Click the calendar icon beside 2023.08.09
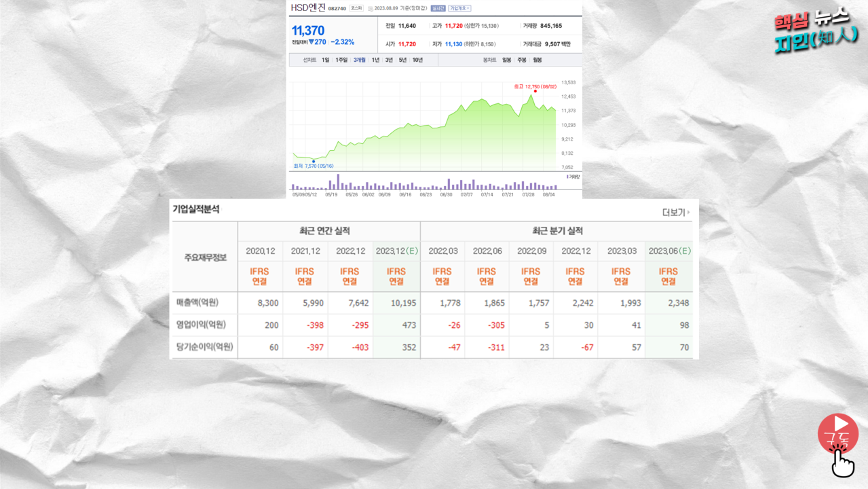 370,8
